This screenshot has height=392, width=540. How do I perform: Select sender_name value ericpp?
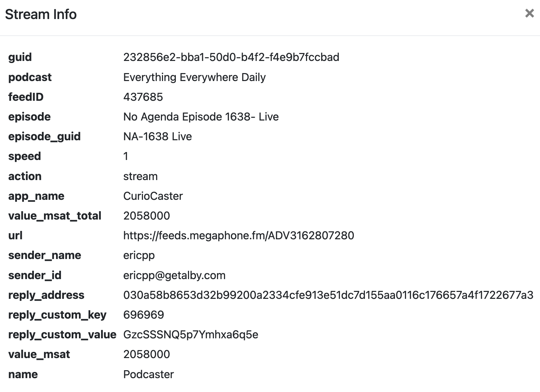pyautogui.click(x=139, y=256)
